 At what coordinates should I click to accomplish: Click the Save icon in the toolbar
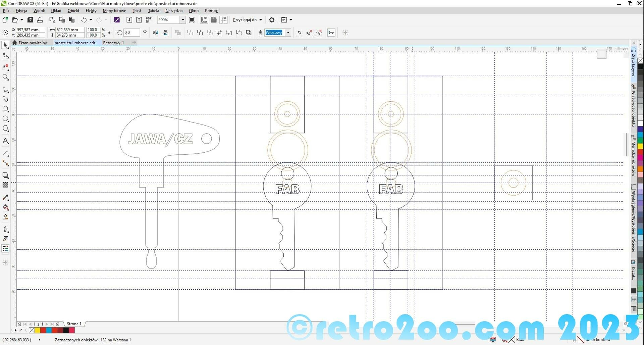coord(30,20)
